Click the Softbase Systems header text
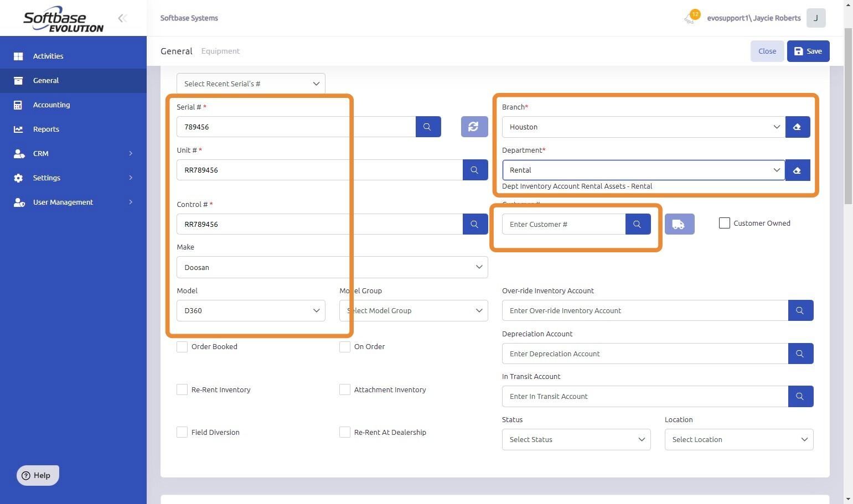Image resolution: width=853 pixels, height=504 pixels. [x=189, y=18]
